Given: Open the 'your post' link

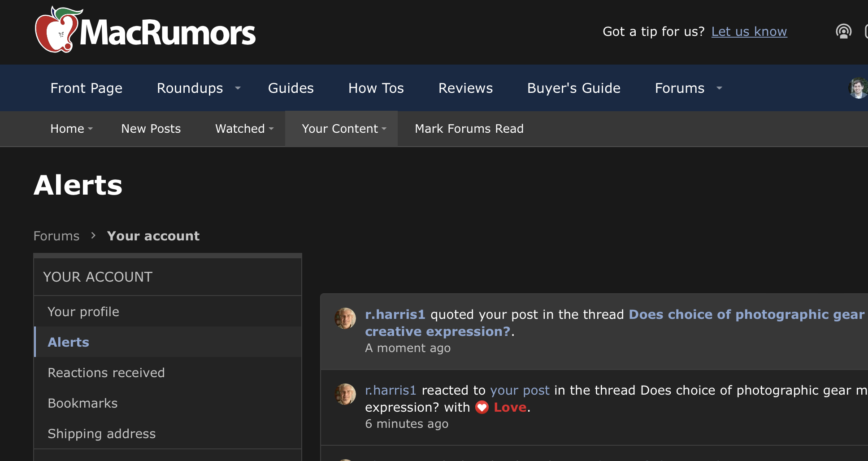Looking at the screenshot, I should [x=520, y=390].
